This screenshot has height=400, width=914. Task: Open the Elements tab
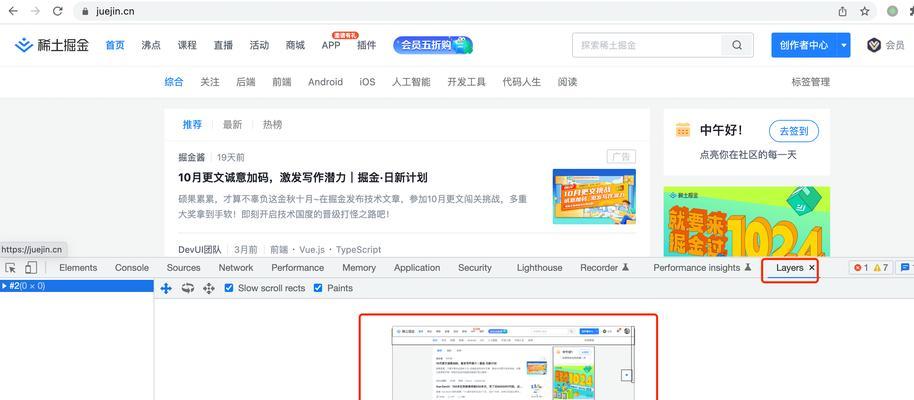pyautogui.click(x=78, y=268)
